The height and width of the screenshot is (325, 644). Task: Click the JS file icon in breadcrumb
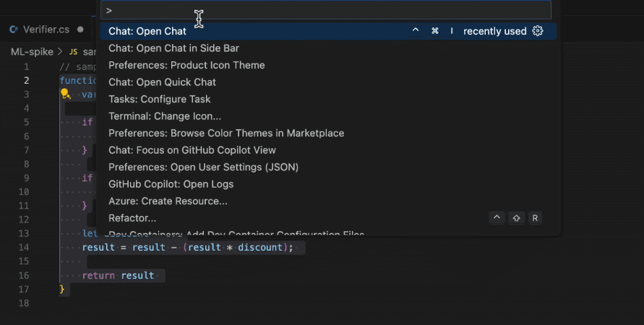74,52
